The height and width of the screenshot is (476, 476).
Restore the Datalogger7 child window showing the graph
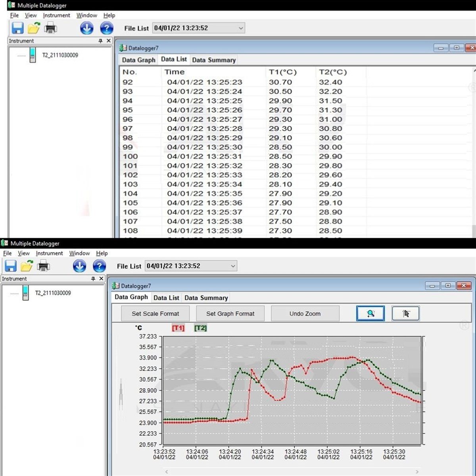(x=448, y=286)
